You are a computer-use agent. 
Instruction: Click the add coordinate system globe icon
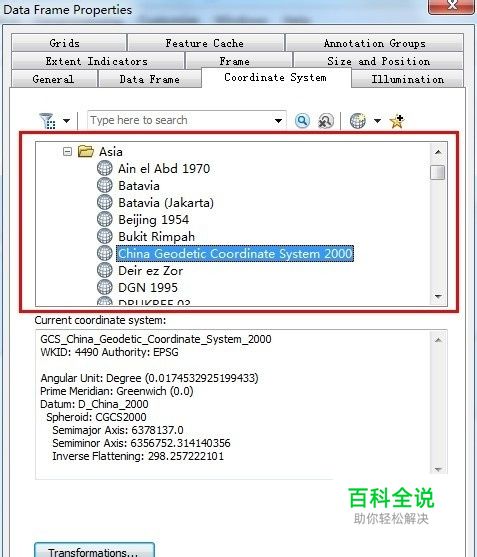tap(358, 121)
